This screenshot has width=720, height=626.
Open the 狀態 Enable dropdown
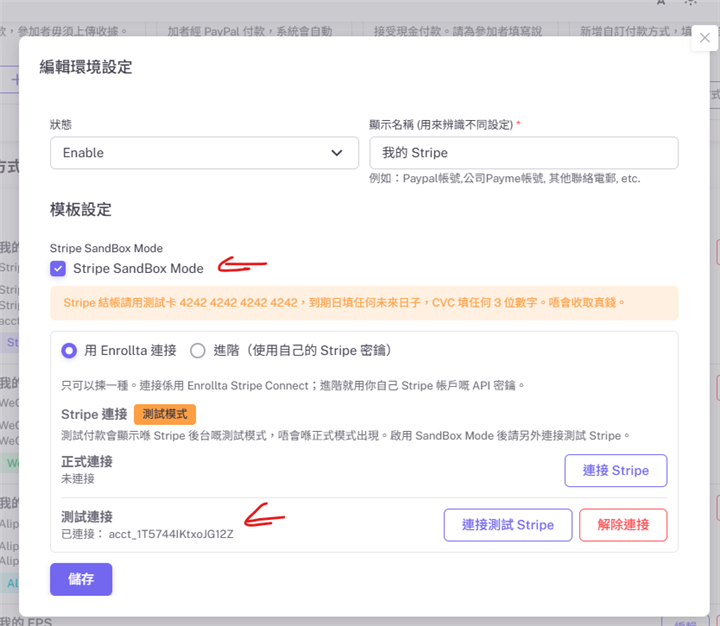click(x=204, y=152)
